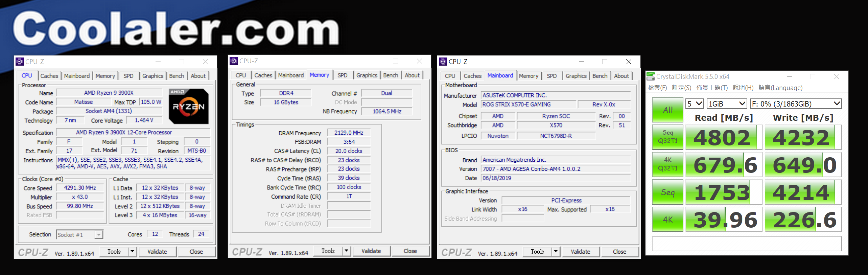
Task: Click the CrystalDiskMark title bar icon
Action: tap(651, 76)
